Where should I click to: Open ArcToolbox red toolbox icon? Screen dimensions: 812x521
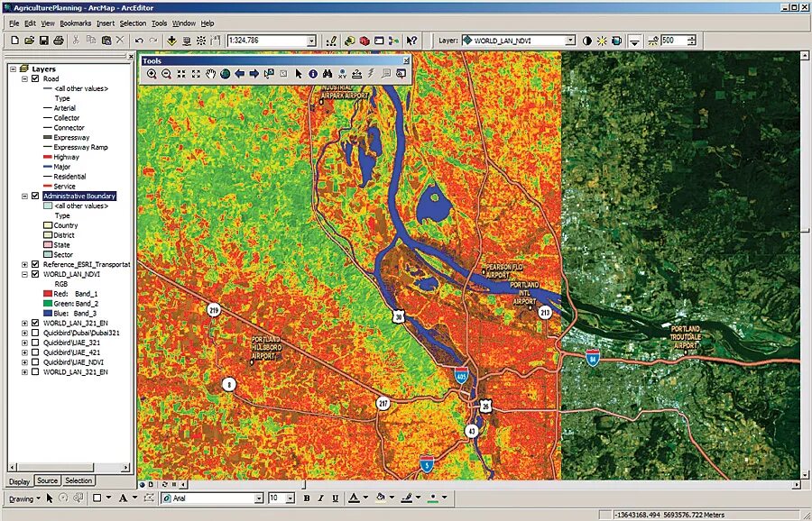coord(364,41)
